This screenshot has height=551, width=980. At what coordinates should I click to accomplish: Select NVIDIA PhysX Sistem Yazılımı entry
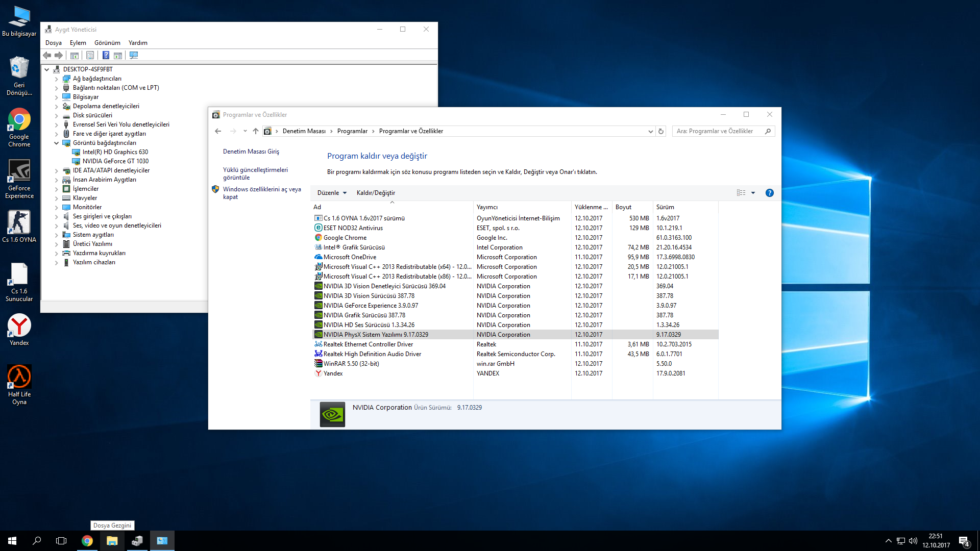(x=374, y=334)
